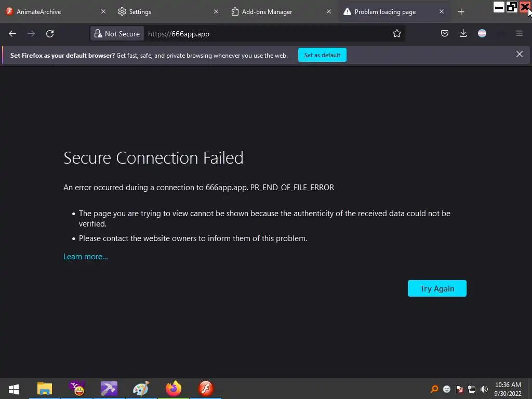Open a new tab
532x399 pixels.
coord(461,12)
